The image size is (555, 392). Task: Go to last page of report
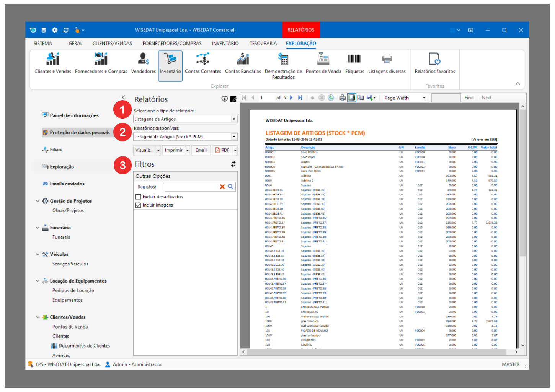click(x=300, y=98)
